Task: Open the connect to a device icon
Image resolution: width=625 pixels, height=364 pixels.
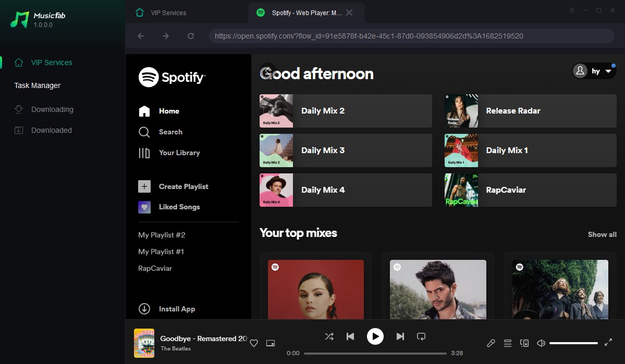Action: [524, 343]
